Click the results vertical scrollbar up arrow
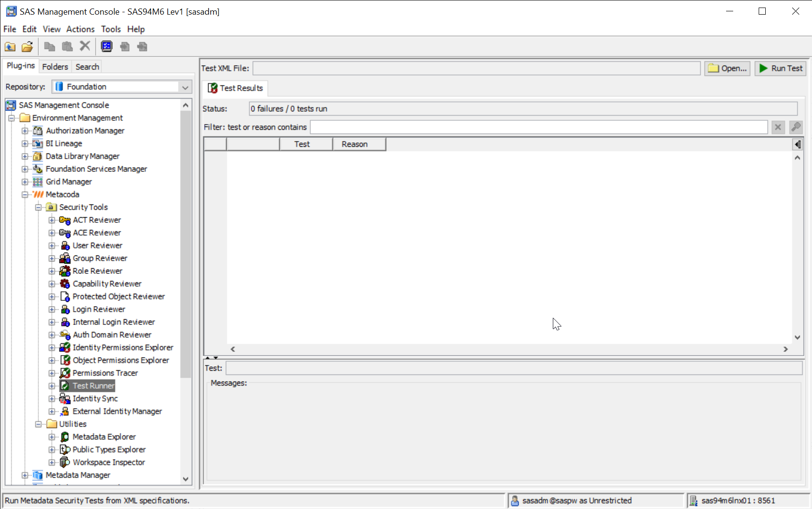Image resolution: width=812 pixels, height=509 pixels. coord(797,158)
